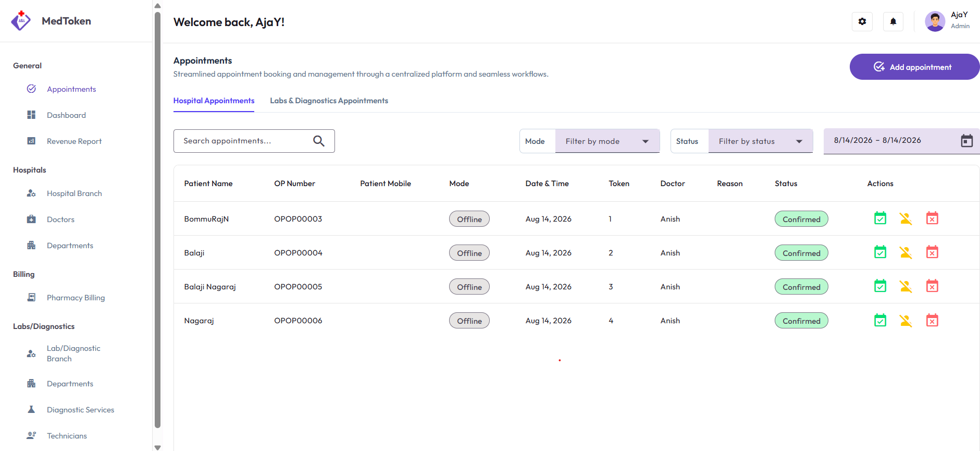This screenshot has width=980, height=451.
Task: Open the Filter by status dropdown
Action: coord(761,141)
